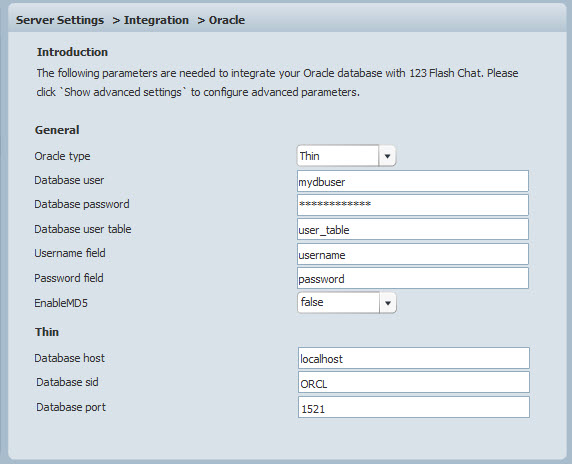
Task: Focus the Database host field with localhost
Action: 414,358
